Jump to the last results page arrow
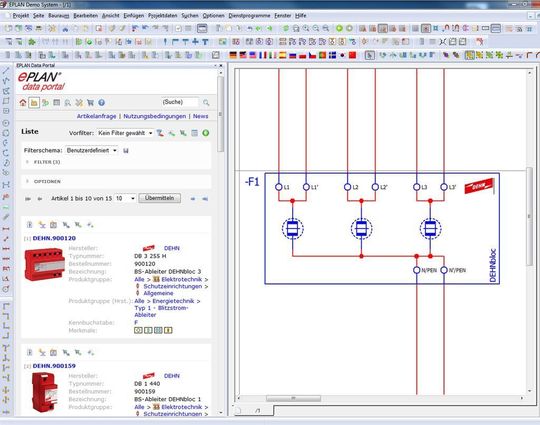The height and width of the screenshot is (425, 540). [x=205, y=199]
